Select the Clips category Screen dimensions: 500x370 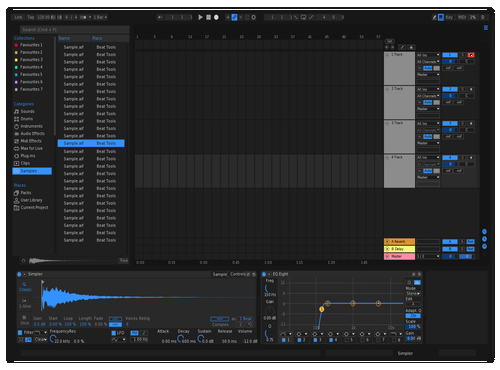pyautogui.click(x=22, y=163)
